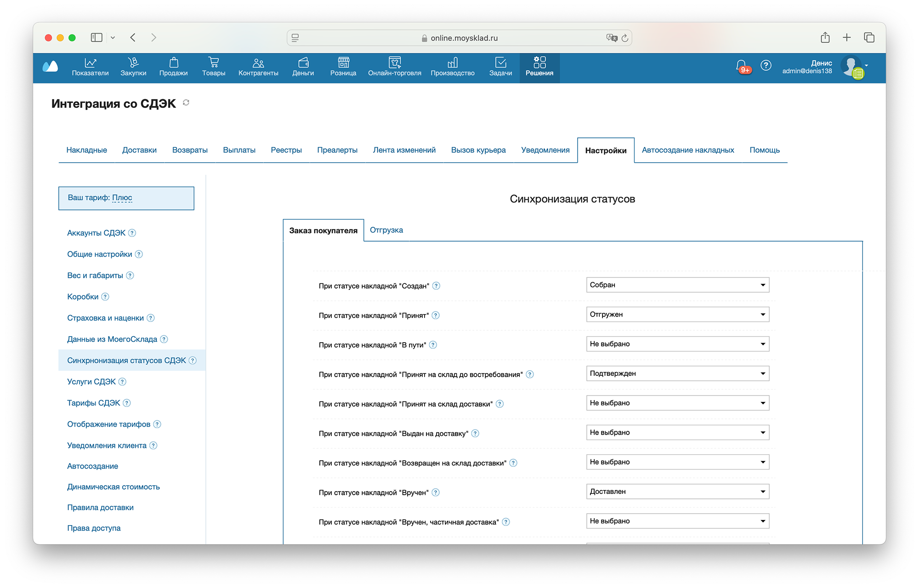This screenshot has width=919, height=588.
Task: Open the dropdown for status "В пути"
Action: 677,344
